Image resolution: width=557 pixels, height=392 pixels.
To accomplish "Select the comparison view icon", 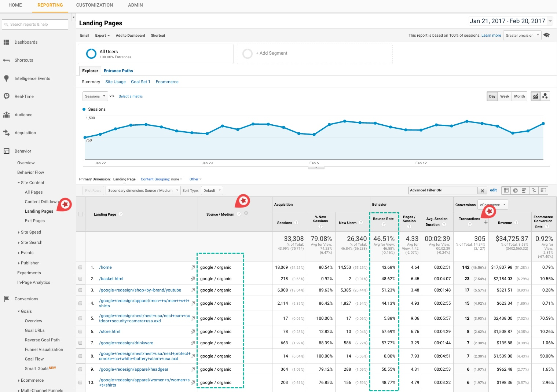I will coord(534,190).
